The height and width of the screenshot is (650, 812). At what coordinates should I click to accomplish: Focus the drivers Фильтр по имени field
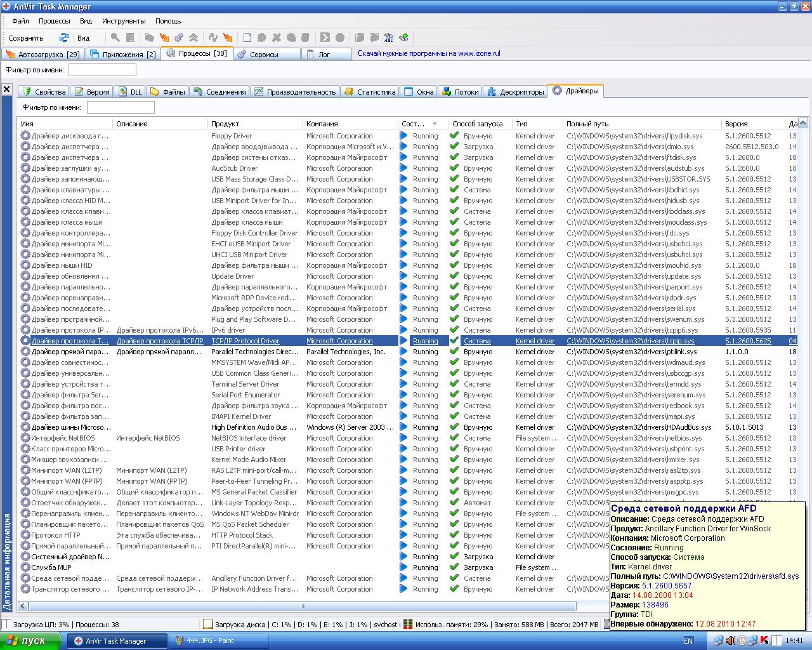click(121, 107)
